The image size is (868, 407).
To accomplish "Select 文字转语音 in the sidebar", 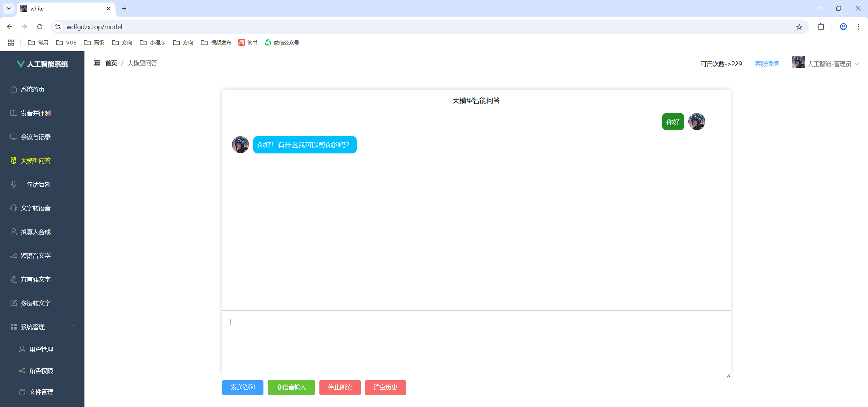I will click(42, 208).
